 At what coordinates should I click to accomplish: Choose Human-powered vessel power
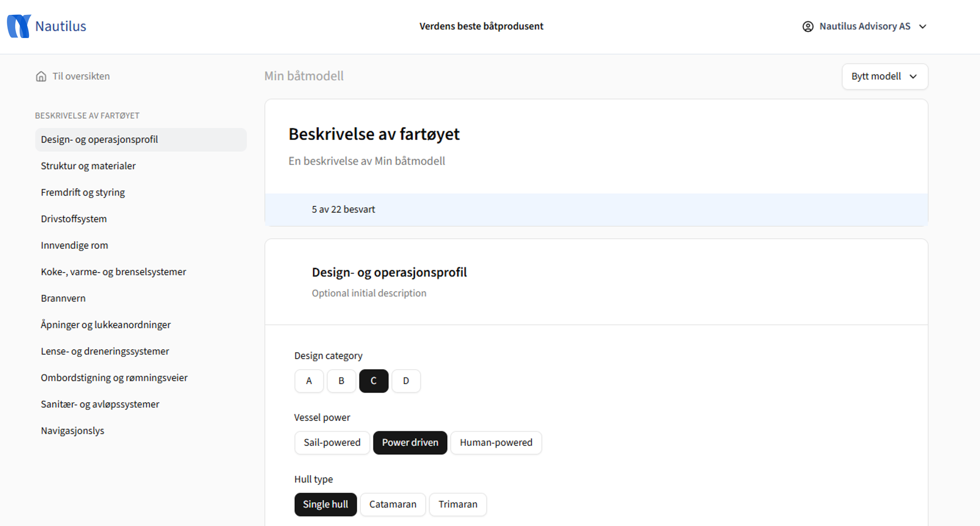[x=495, y=442]
